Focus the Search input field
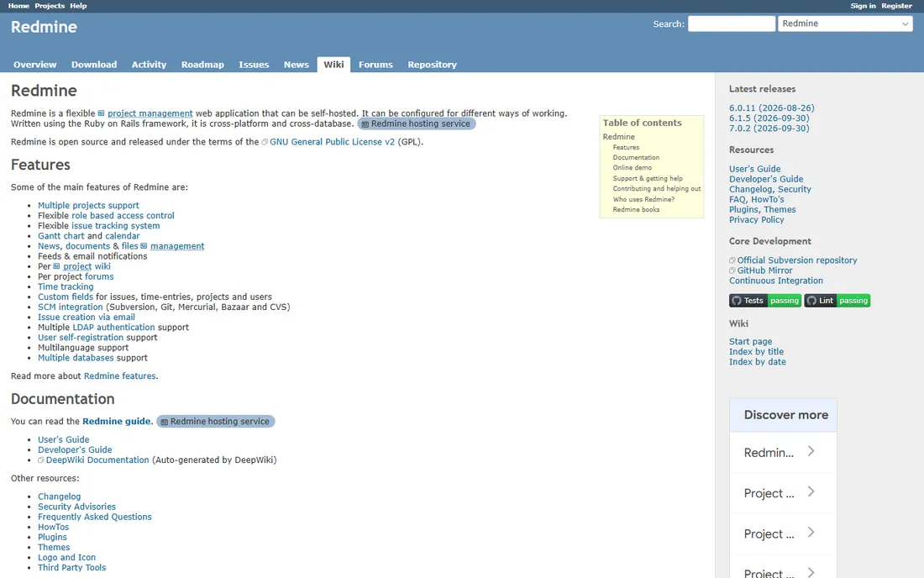 coord(732,24)
